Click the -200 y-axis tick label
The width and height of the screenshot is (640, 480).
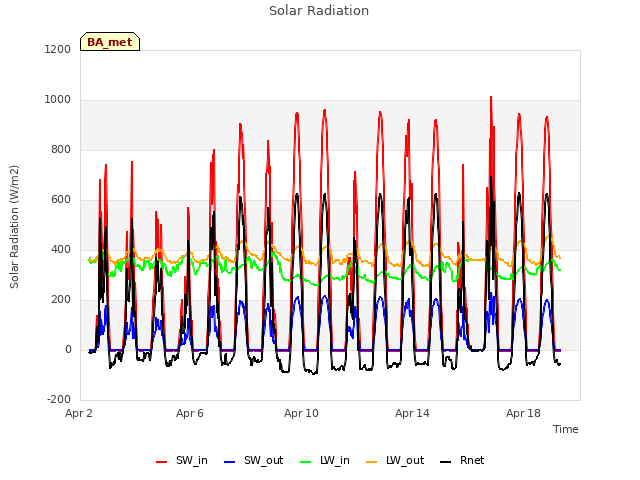59,400
